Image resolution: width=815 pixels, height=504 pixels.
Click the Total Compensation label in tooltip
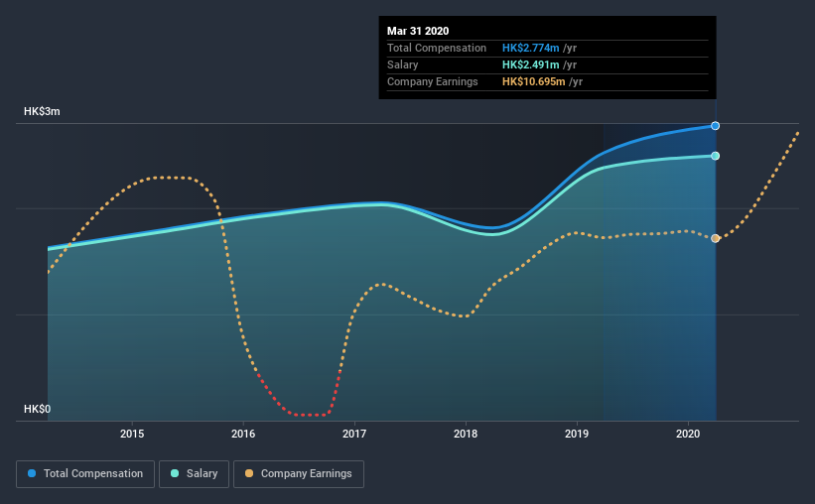pos(437,48)
